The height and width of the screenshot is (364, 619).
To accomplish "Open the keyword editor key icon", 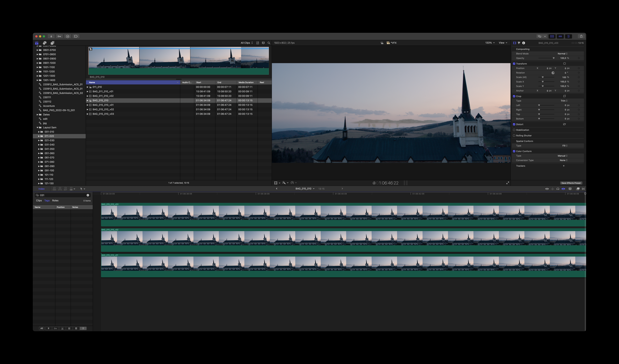I will 59,36.
